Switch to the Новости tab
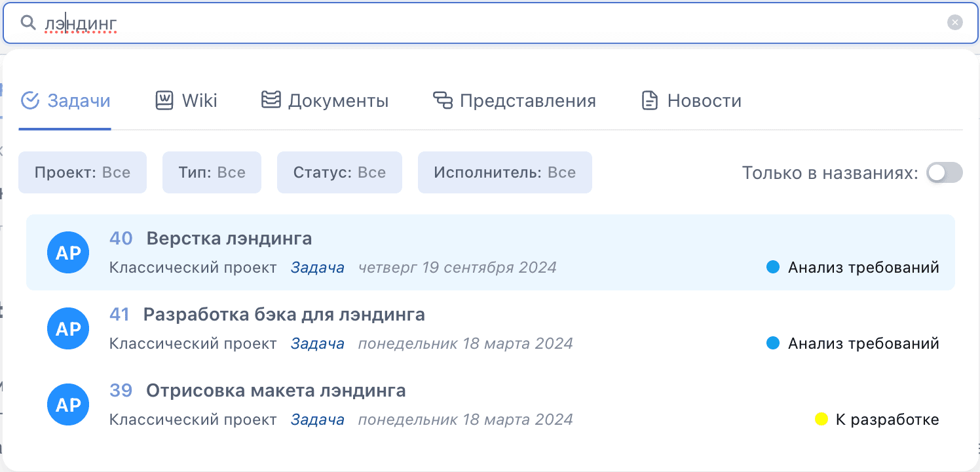Screen dimensions: 980x472 click(691, 101)
